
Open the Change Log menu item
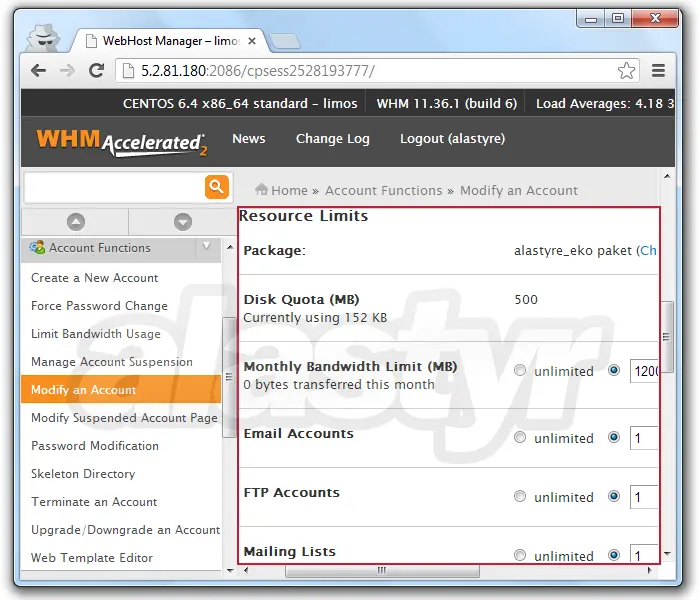(x=332, y=139)
